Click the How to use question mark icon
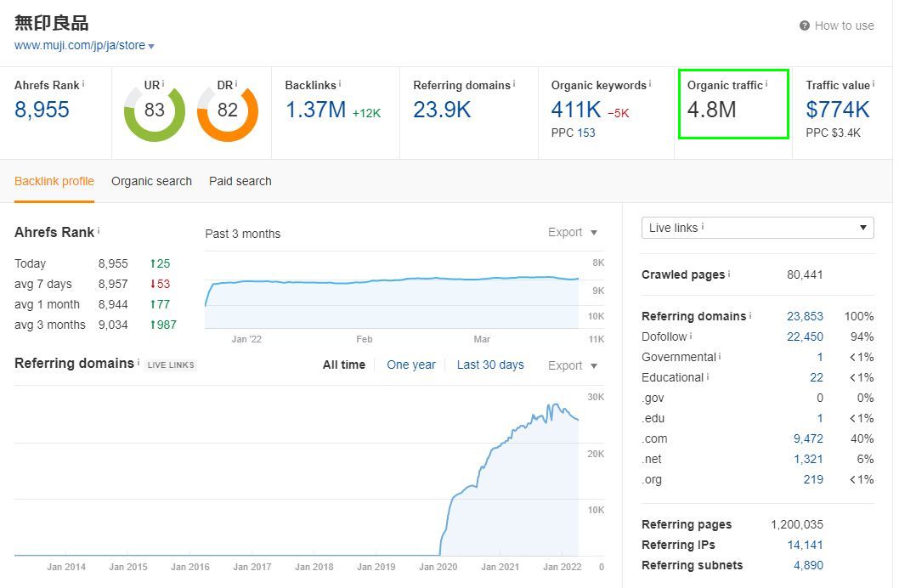Screen dimensions: 899x588 pyautogui.click(x=805, y=25)
